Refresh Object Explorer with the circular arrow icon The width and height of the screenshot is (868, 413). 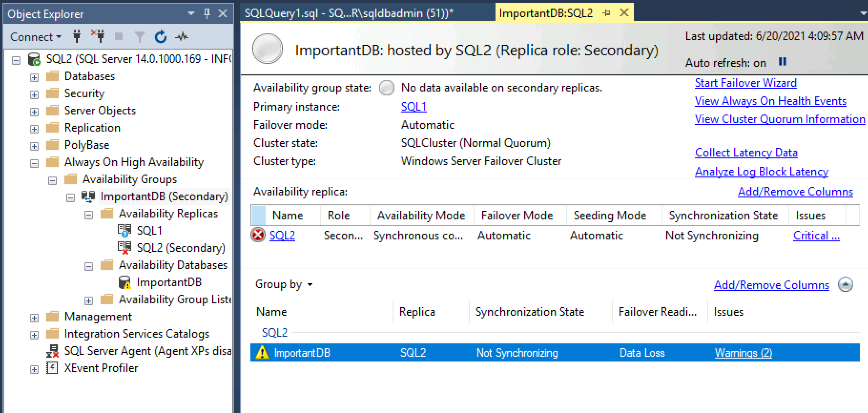click(161, 36)
